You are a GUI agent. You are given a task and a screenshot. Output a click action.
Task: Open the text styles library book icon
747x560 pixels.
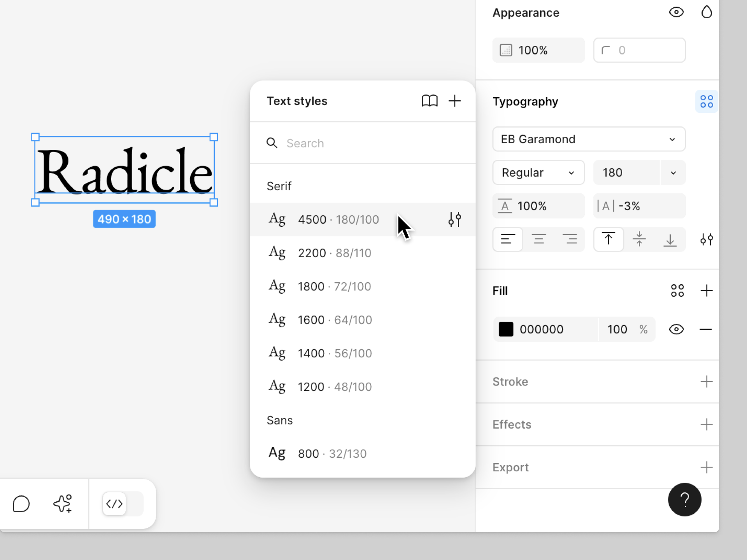pyautogui.click(x=430, y=101)
